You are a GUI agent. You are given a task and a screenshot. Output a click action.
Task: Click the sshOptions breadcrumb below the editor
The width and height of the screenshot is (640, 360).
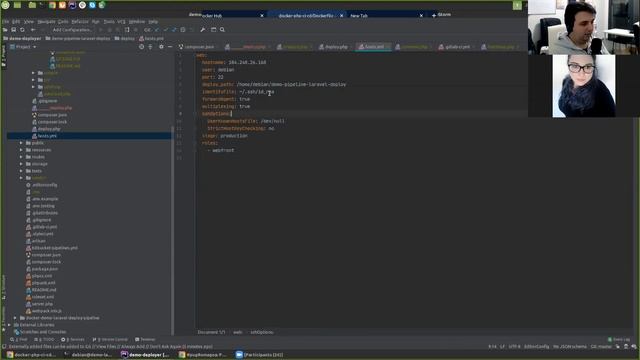(262, 332)
